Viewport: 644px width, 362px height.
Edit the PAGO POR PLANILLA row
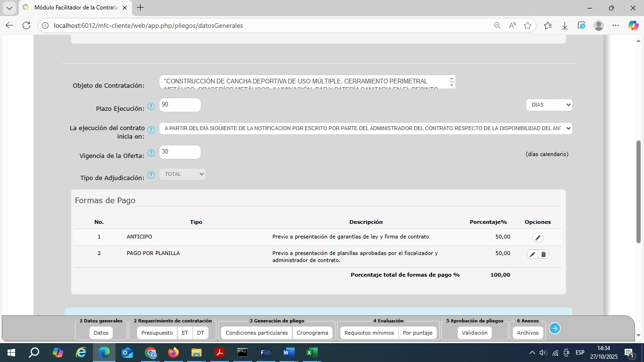coord(532,255)
